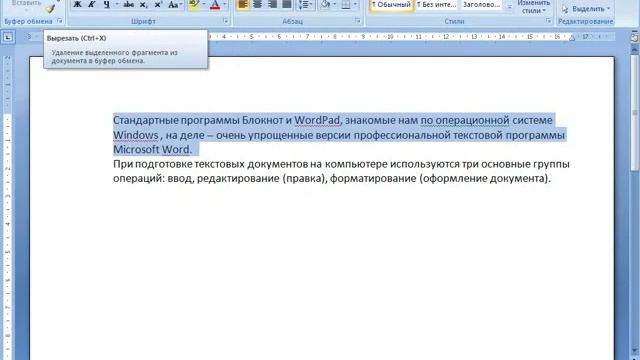Toggle bold (Ж) formatting
The image size is (640, 360).
coord(77,5)
